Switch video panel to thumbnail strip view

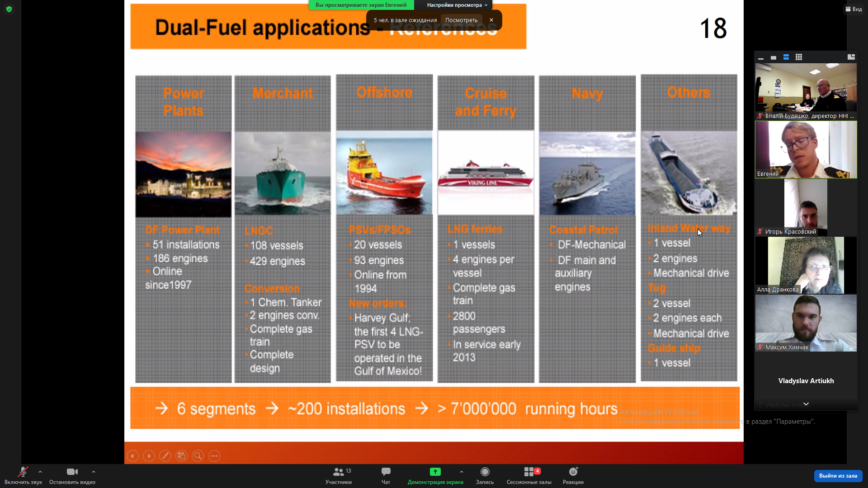(786, 57)
